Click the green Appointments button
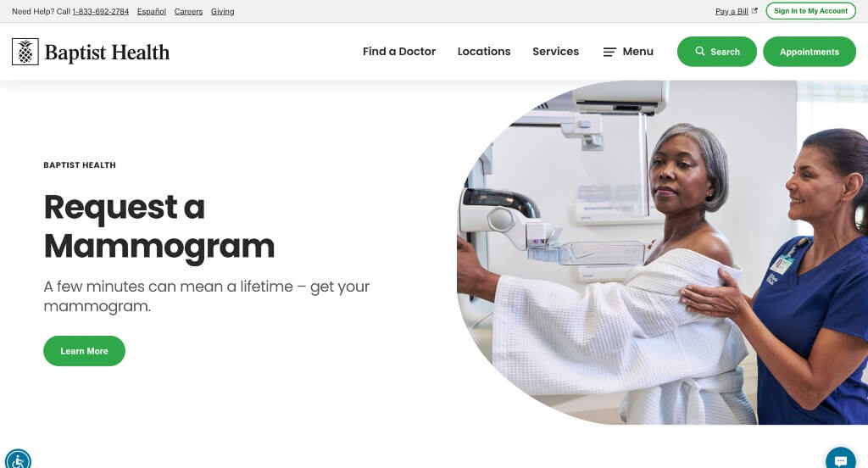The height and width of the screenshot is (468, 868). 810,52
